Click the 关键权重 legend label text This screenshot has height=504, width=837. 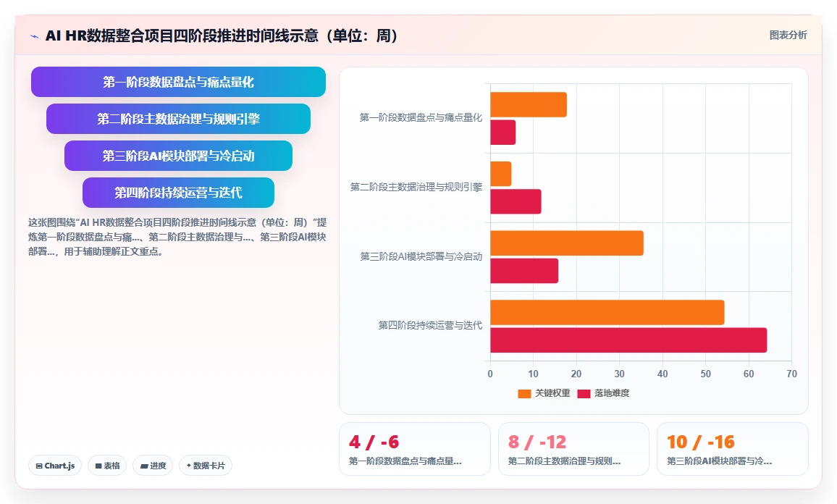click(552, 393)
